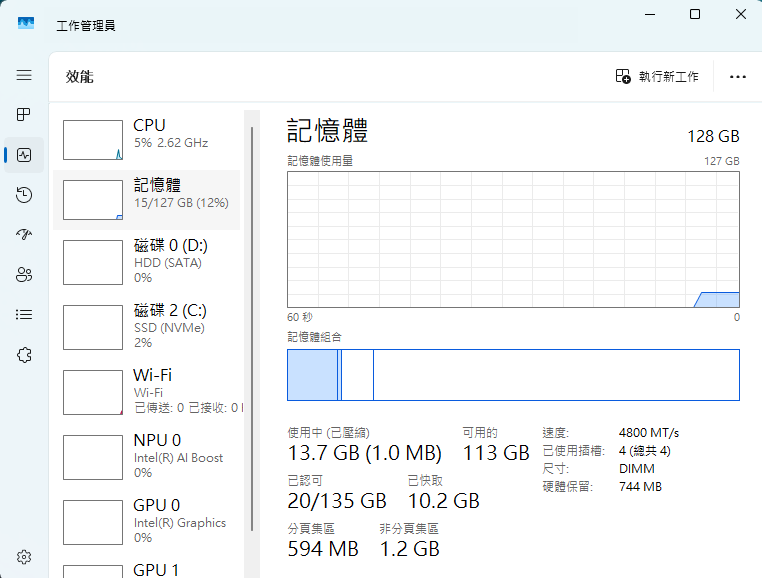Click the 4 (總共 4) slots used value
Viewport: 762px width, 578px height.
(644, 451)
